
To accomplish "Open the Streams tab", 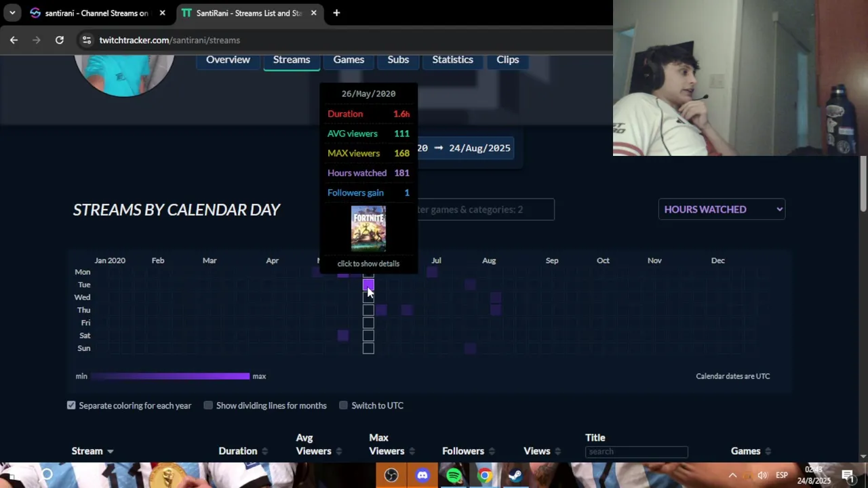I will [292, 60].
